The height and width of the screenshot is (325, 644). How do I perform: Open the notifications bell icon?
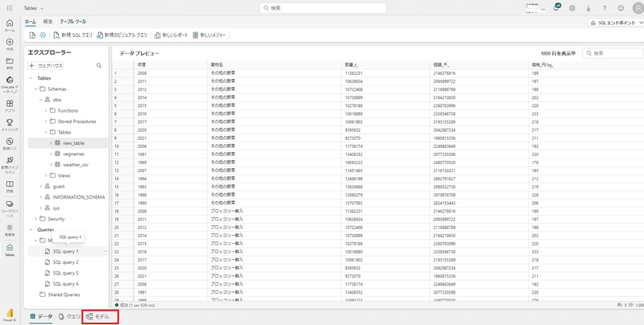coord(556,8)
